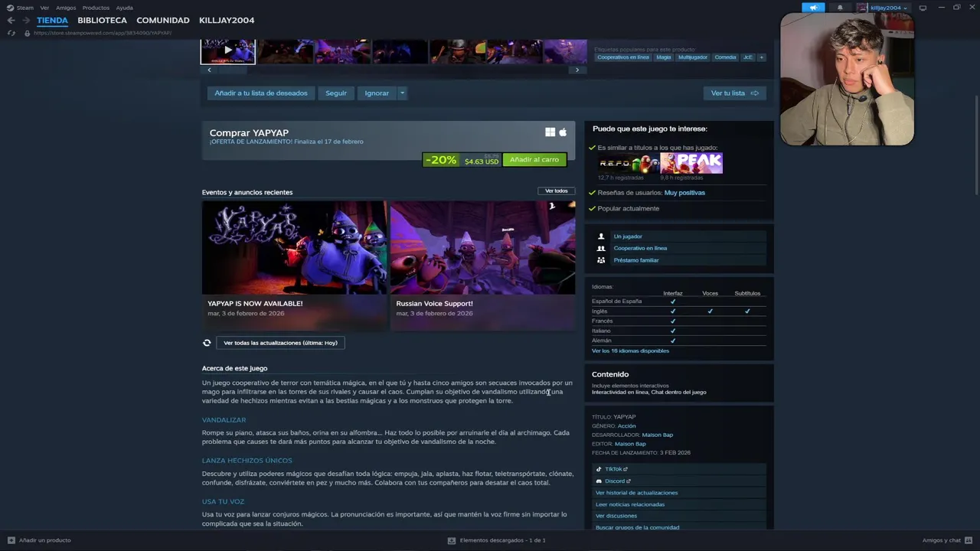Image resolution: width=980 pixels, height=551 pixels.
Task: Switch to the TIENDA tab
Action: pyautogui.click(x=52, y=21)
